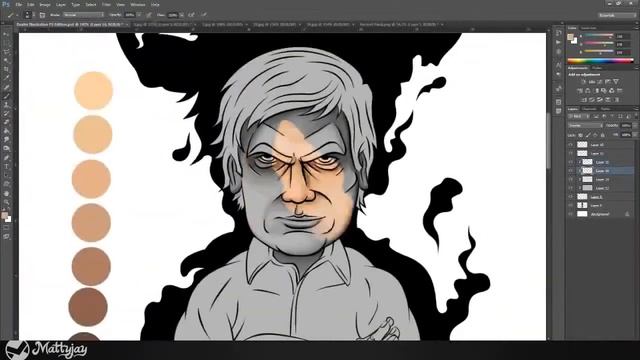
Task: Add a Brightness/Contrast adjustment
Action: (583, 82)
